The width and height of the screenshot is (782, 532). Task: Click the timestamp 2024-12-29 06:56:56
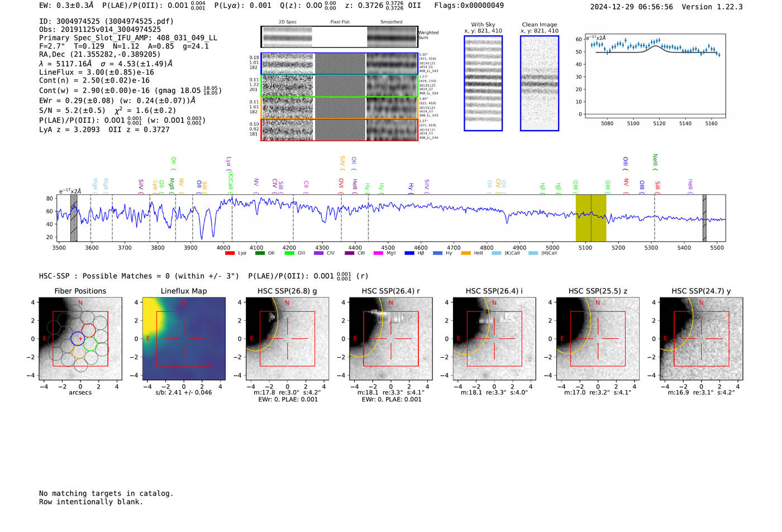tap(631, 7)
